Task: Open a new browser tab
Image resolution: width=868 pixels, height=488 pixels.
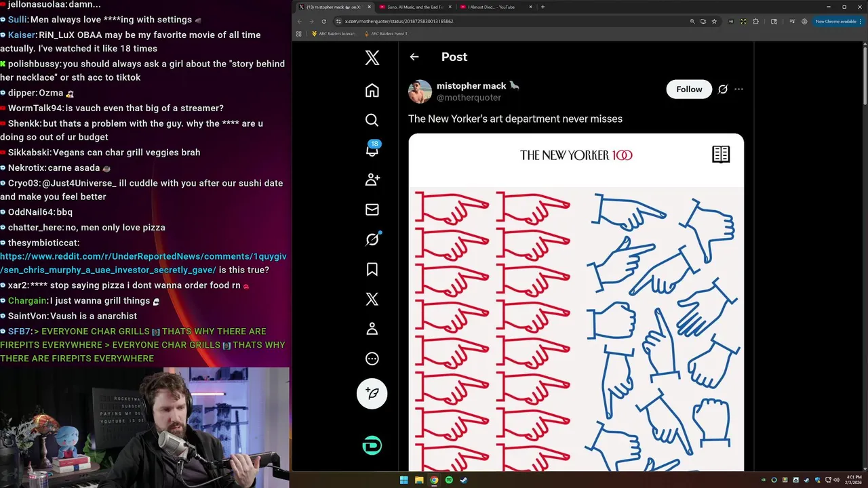Action: pos(542,7)
